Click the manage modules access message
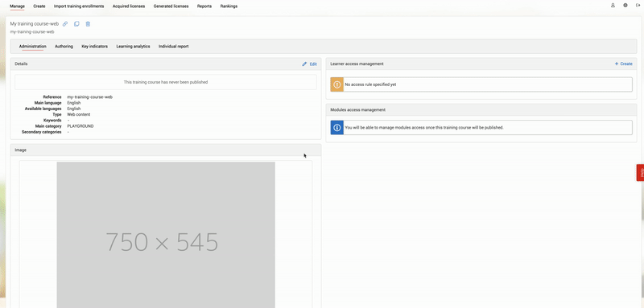The height and width of the screenshot is (308, 644). (424, 128)
